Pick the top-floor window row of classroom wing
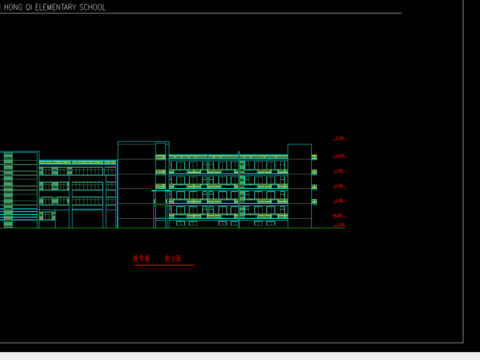 [x=228, y=165]
